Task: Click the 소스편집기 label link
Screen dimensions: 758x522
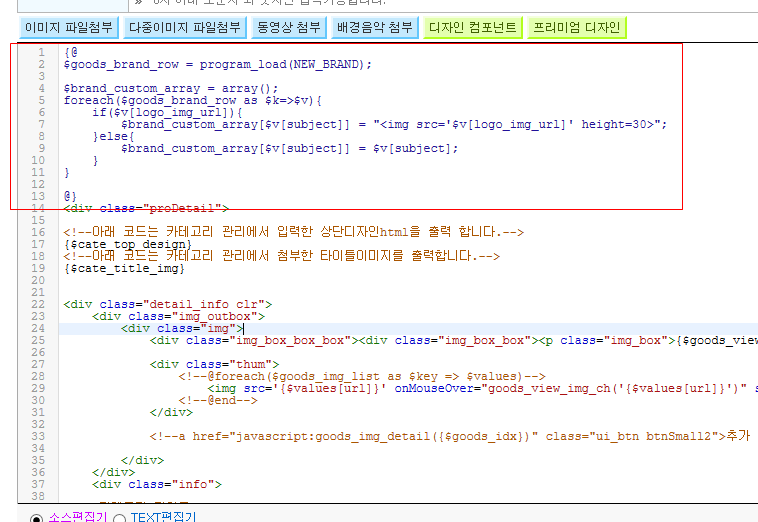Action: pyautogui.click(x=77, y=517)
